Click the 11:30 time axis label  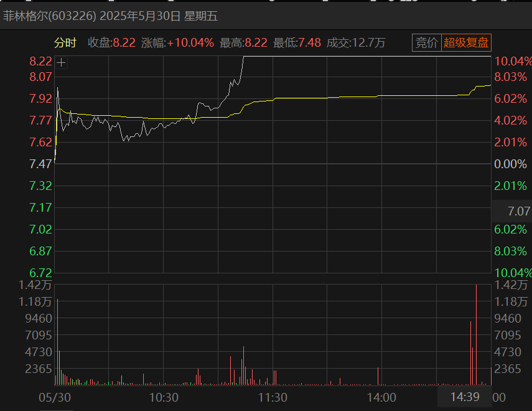coord(273,397)
